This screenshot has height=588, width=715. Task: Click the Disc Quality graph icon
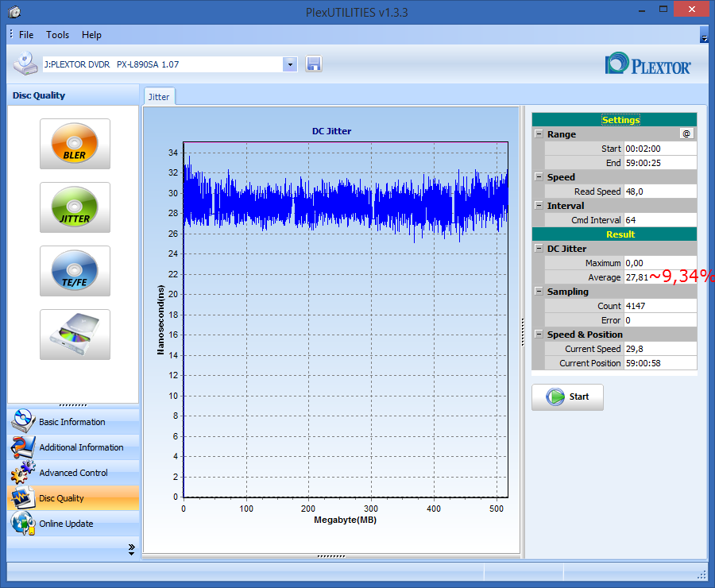click(x=23, y=497)
